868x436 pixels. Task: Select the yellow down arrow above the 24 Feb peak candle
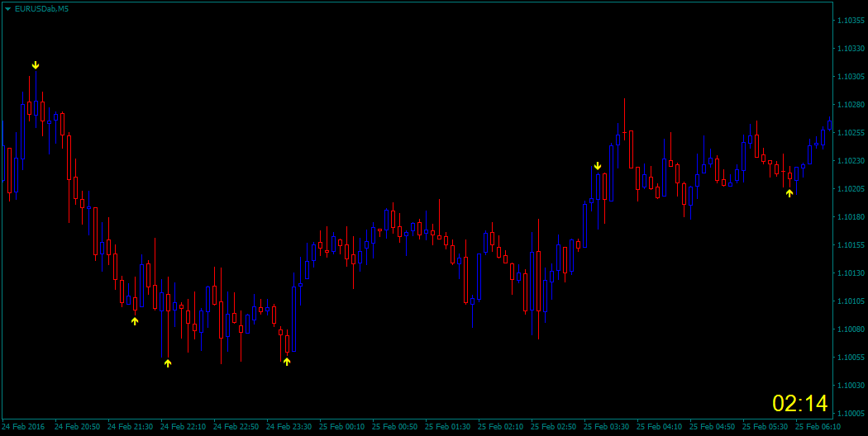(36, 65)
